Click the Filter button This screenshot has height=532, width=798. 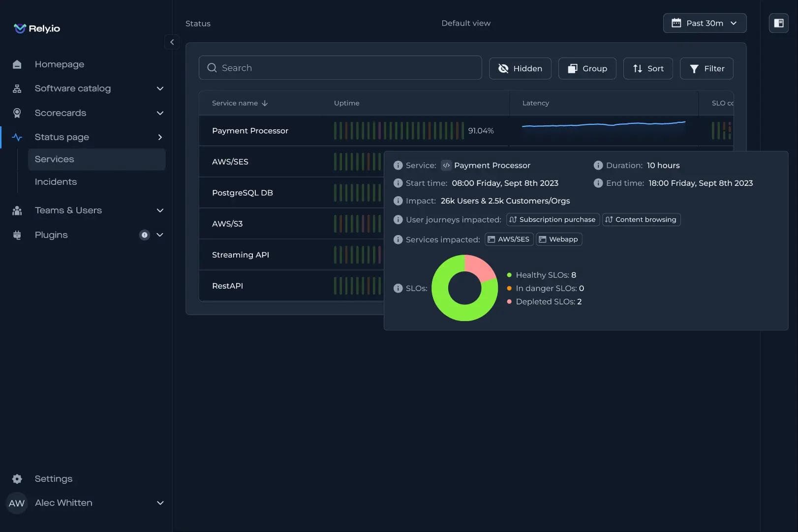click(706, 68)
